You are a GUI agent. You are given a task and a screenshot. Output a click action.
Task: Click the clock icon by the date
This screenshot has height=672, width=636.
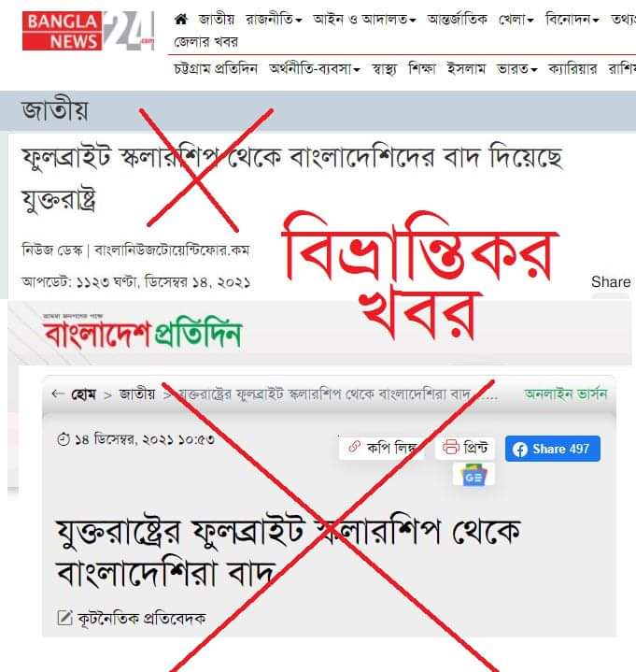(64, 439)
